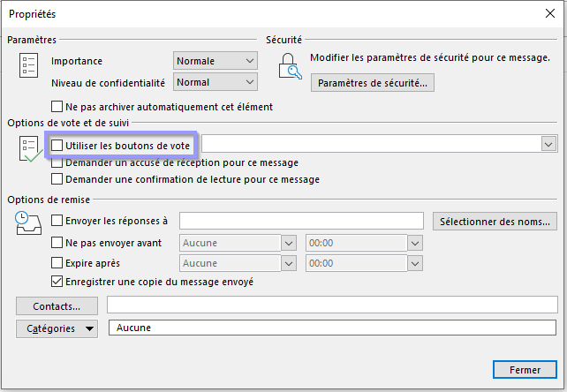Click the padlock security icon
Screen dimensions: 567x392
[x=290, y=66]
